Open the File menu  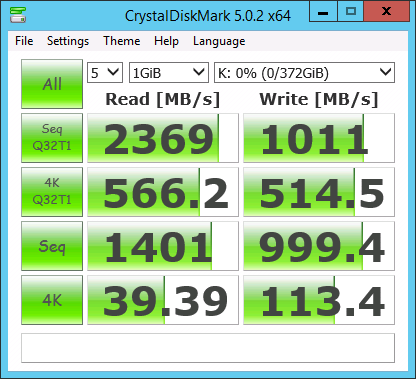[24, 41]
